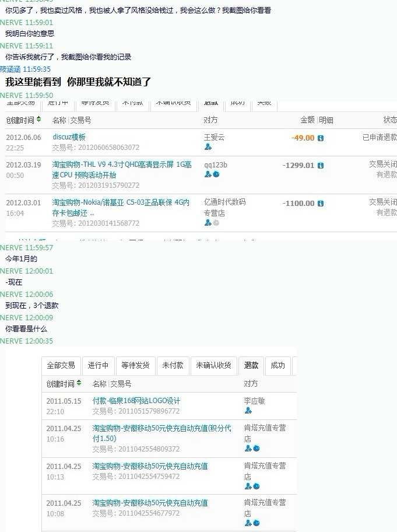The height and width of the screenshot is (532, 397).
Task: Sort by 创建时间 arrows in lower table
Action: point(79,383)
